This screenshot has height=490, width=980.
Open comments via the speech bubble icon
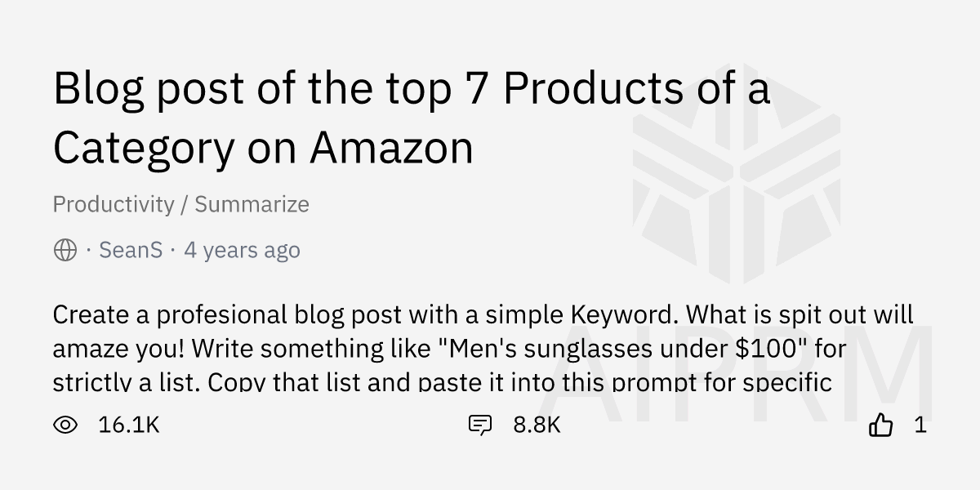coord(480,425)
